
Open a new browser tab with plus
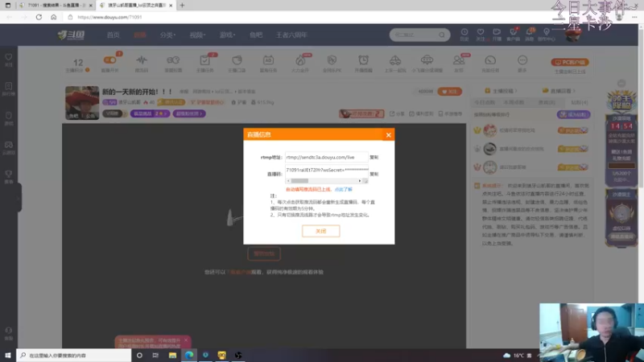182,6
